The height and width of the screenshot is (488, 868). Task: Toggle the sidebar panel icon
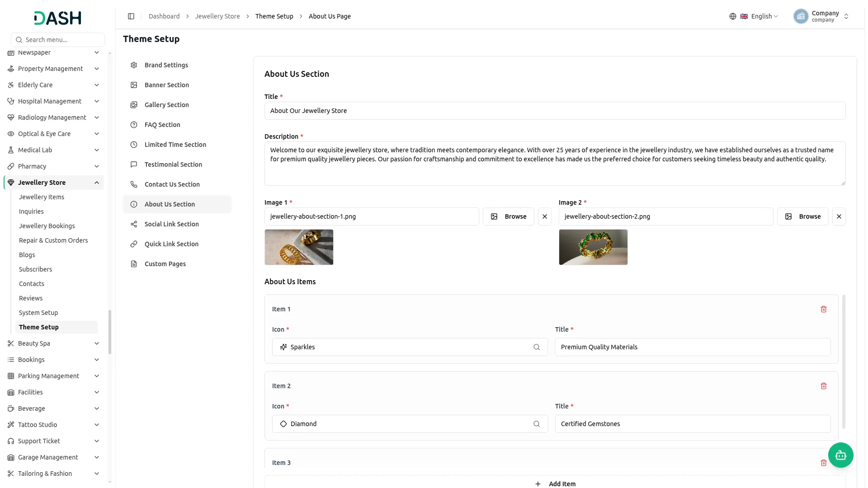coord(131,16)
